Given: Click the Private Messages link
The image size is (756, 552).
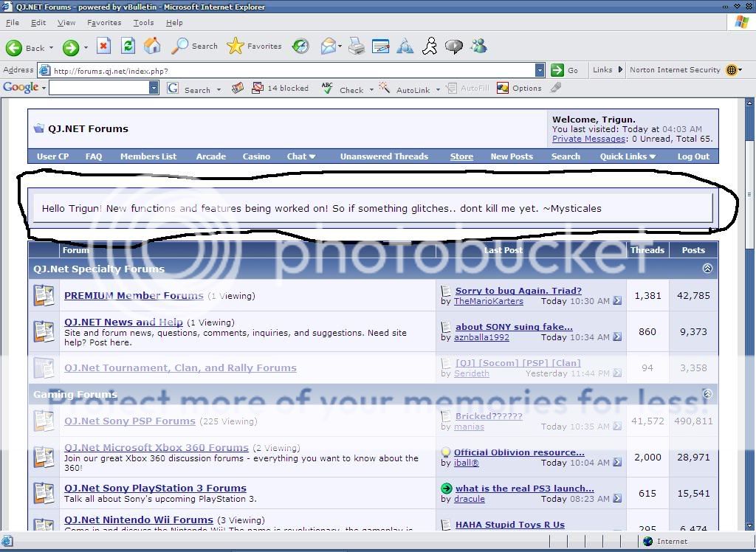Looking at the screenshot, I should 589,139.
